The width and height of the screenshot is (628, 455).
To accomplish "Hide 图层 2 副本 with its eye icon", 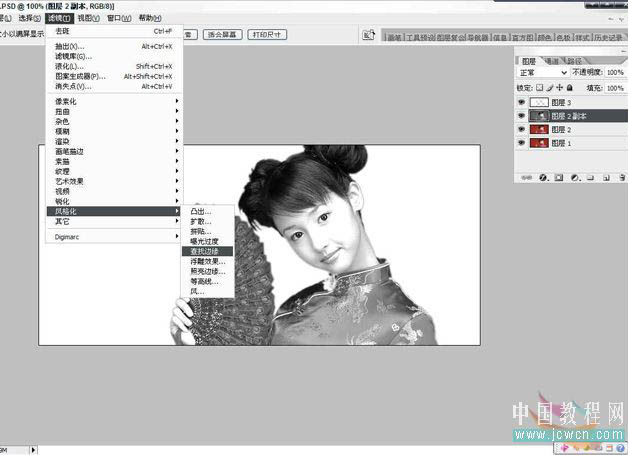I will pyautogui.click(x=521, y=116).
